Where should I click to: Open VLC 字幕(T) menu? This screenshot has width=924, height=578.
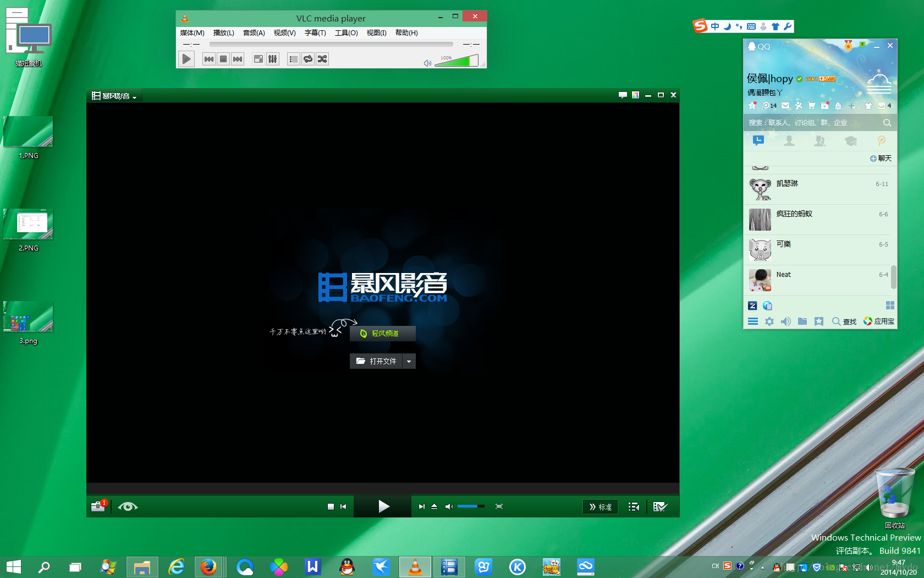tap(315, 33)
